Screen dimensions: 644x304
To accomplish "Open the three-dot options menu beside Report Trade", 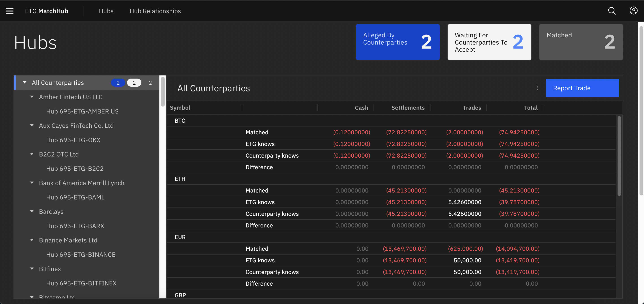I will point(537,88).
